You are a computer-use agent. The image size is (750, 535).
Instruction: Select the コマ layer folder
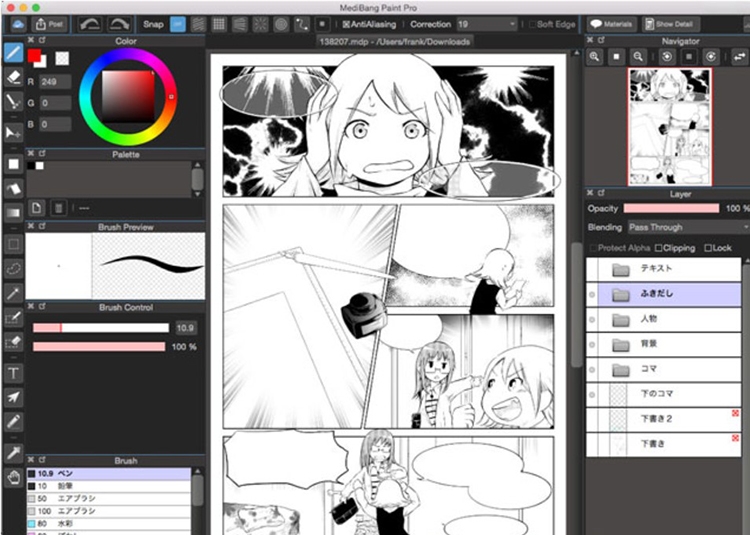pos(664,370)
